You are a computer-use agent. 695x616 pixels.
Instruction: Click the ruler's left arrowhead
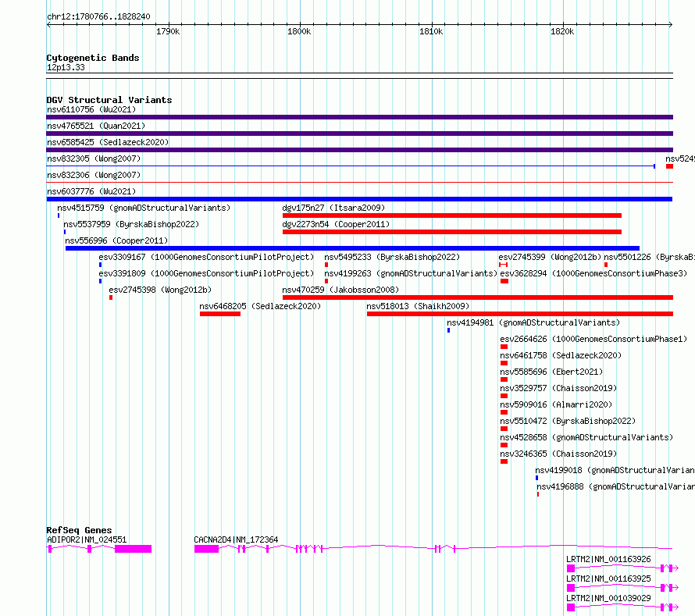coord(48,24)
